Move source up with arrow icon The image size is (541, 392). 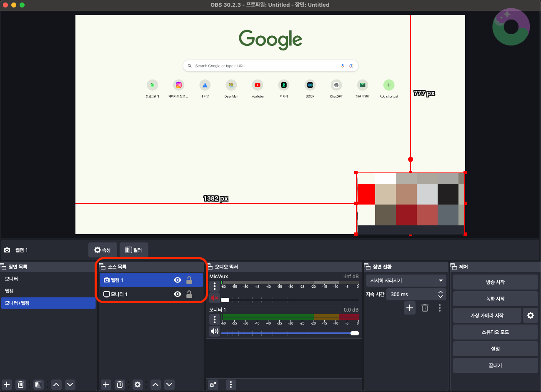pyautogui.click(x=155, y=385)
